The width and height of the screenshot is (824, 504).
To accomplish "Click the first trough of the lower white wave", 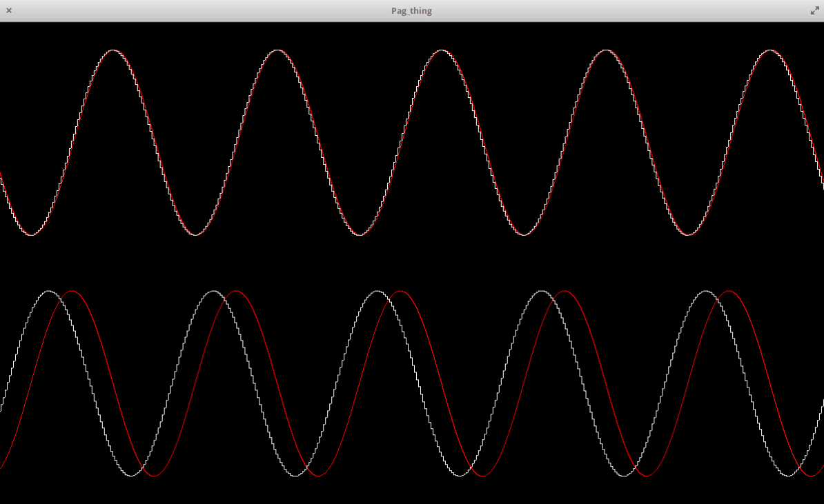I will tap(131, 476).
